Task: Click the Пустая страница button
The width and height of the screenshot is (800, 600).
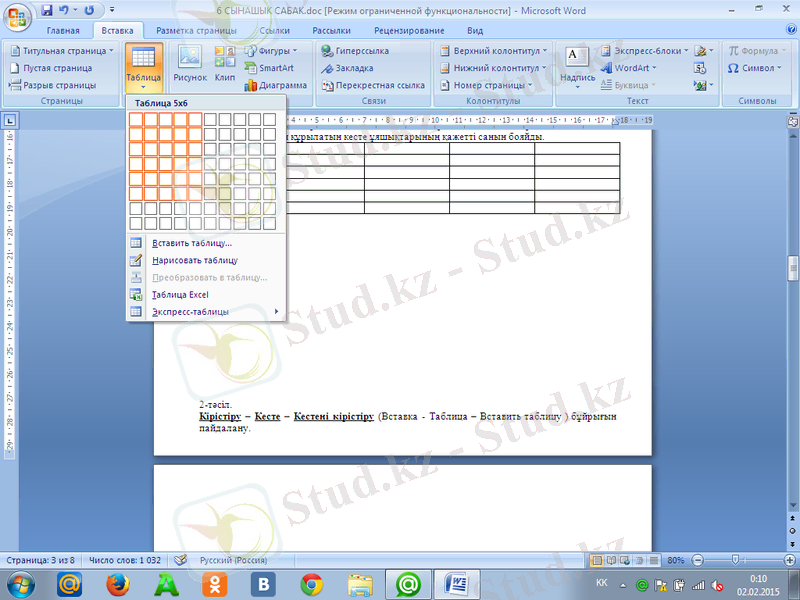Action: tap(58, 68)
